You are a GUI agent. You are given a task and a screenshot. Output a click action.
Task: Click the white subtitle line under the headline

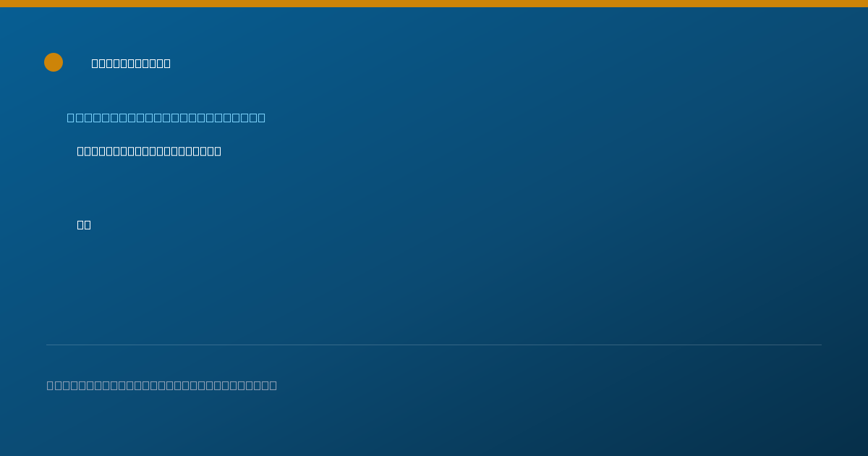pos(149,151)
